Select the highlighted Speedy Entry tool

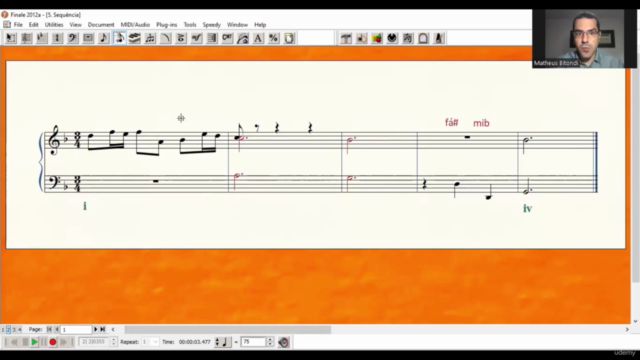[x=119, y=38]
